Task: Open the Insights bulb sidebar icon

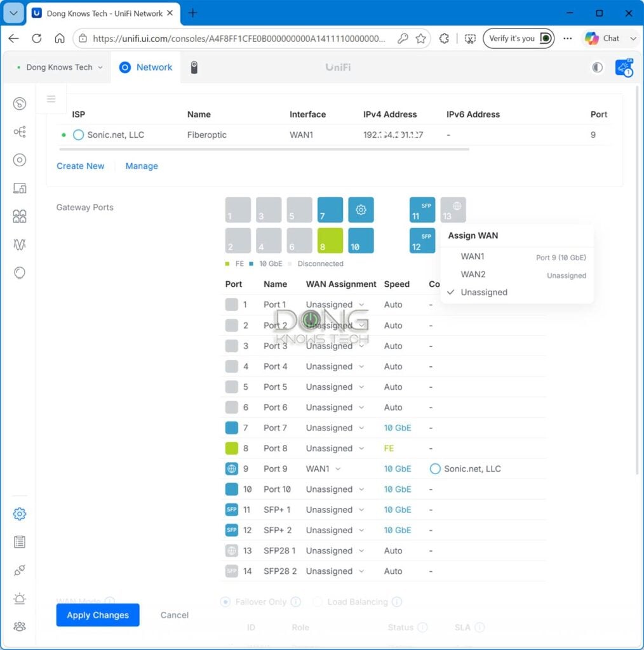Action: pyautogui.click(x=20, y=273)
